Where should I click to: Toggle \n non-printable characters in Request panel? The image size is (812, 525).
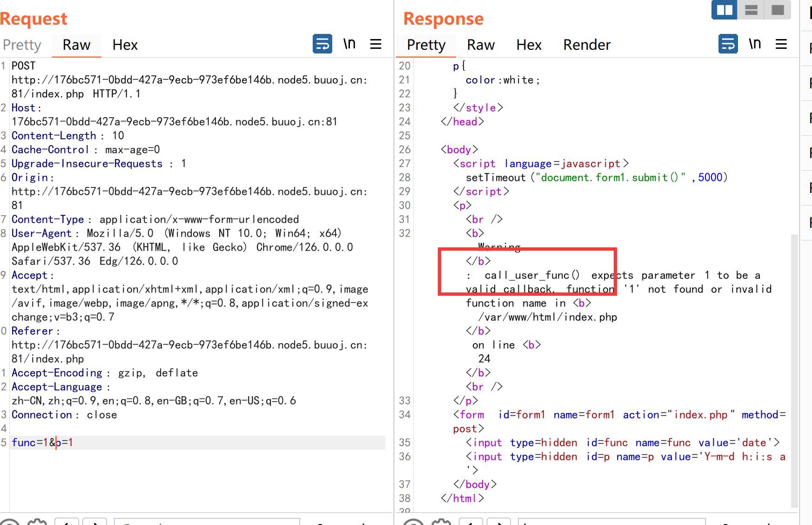click(349, 44)
